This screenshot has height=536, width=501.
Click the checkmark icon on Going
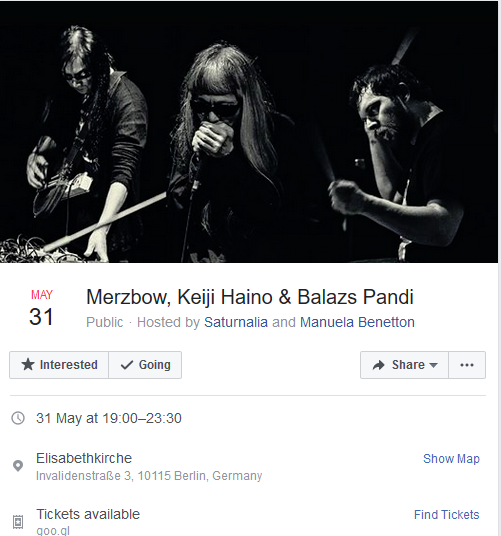point(127,365)
